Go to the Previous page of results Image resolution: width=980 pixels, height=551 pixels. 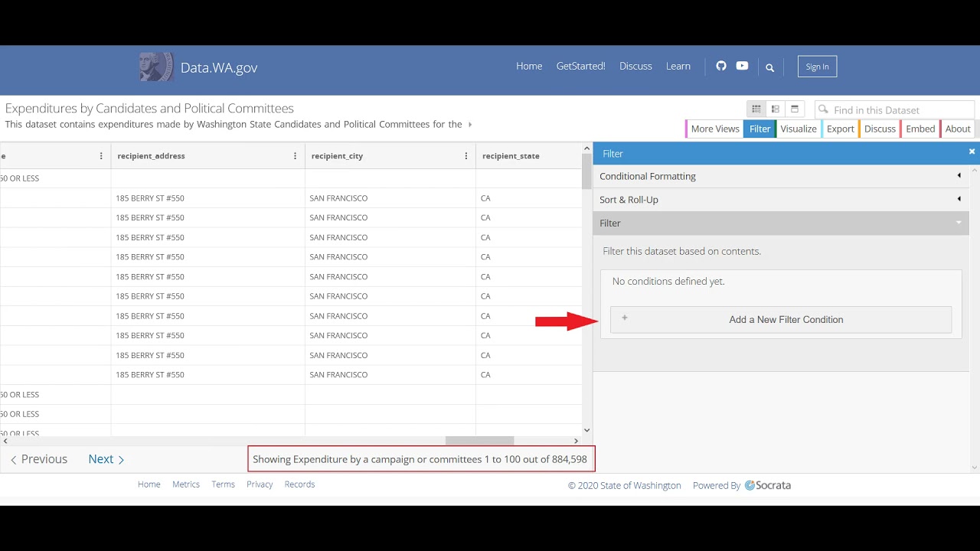pos(39,459)
